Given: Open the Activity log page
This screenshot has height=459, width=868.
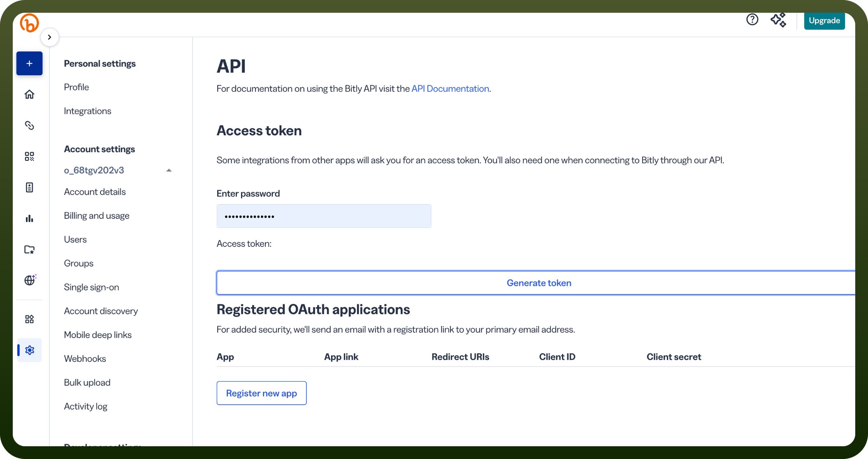Looking at the screenshot, I should (86, 406).
